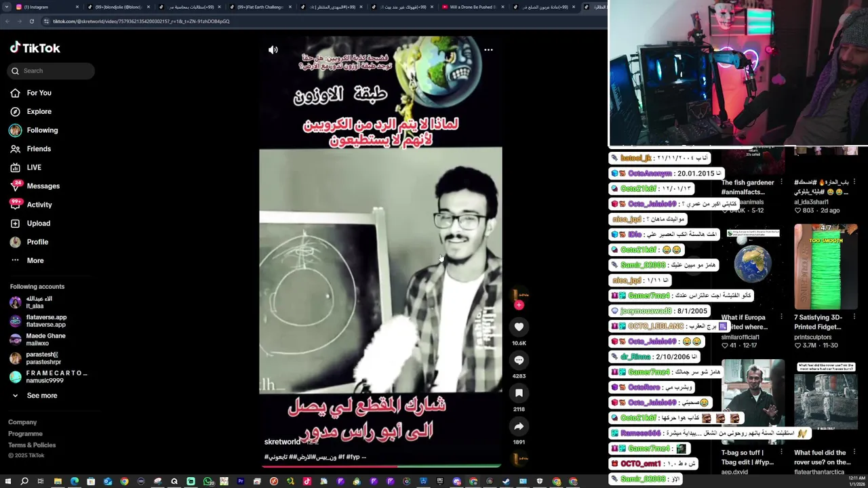Open WhatsApp from the taskbar
This screenshot has width=868, height=488.
(x=208, y=481)
